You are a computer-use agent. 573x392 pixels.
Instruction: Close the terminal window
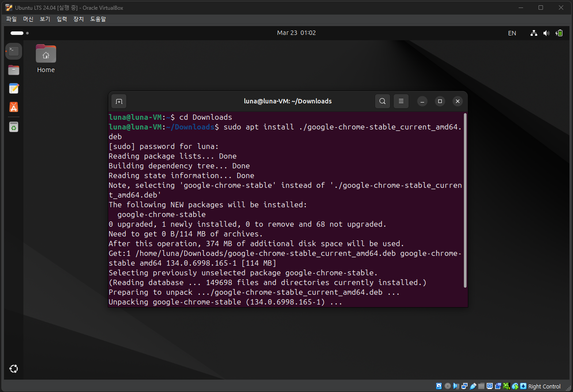point(458,101)
